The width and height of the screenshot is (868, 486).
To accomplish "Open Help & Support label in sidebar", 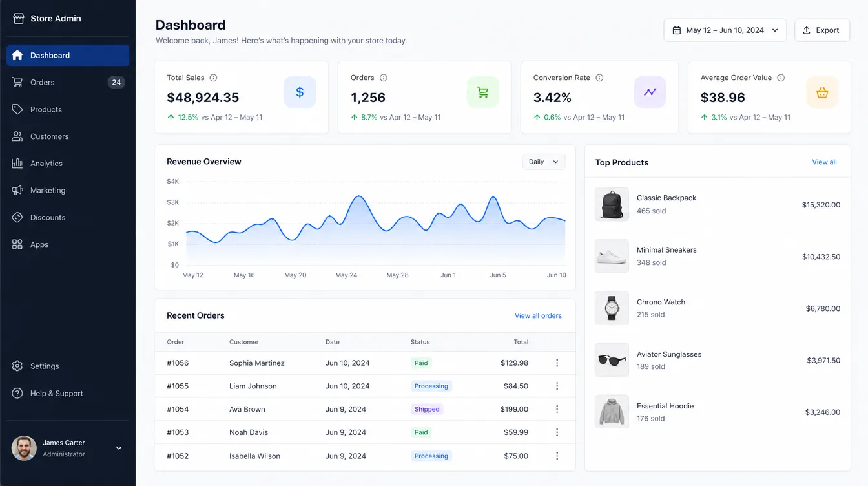I will [x=57, y=394].
